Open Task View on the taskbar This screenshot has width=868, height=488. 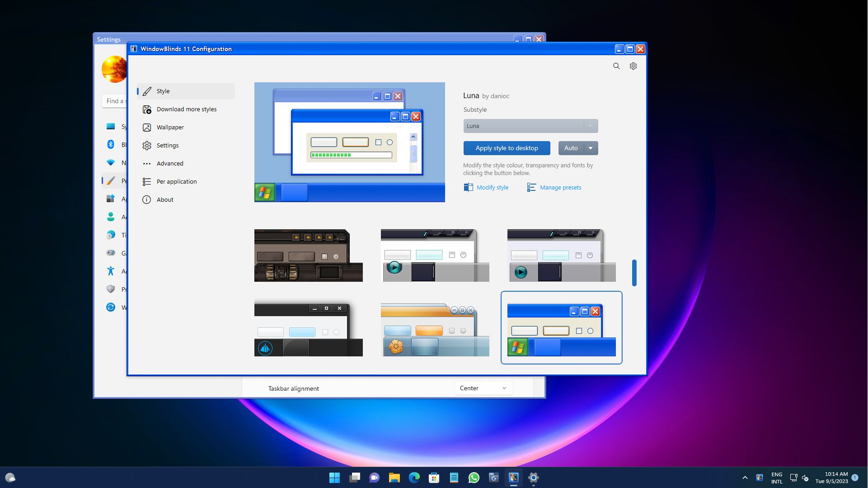pyautogui.click(x=355, y=478)
